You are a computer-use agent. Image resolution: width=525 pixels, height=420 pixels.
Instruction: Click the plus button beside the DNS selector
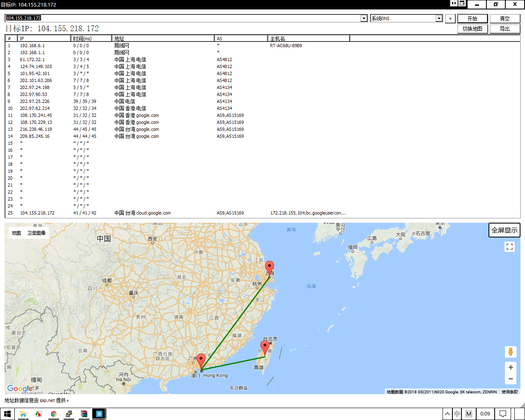click(450, 18)
